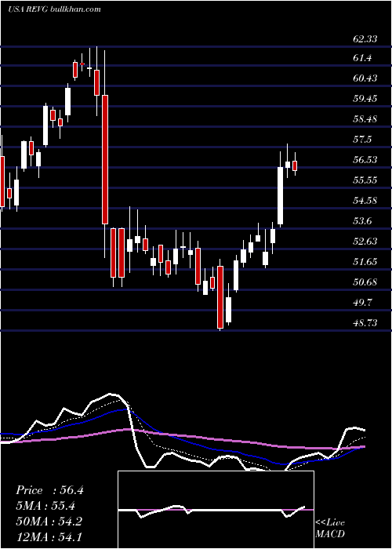Click the '50MA : 54.2' readout
Viewport: 392px width, 549px height.
(49, 521)
